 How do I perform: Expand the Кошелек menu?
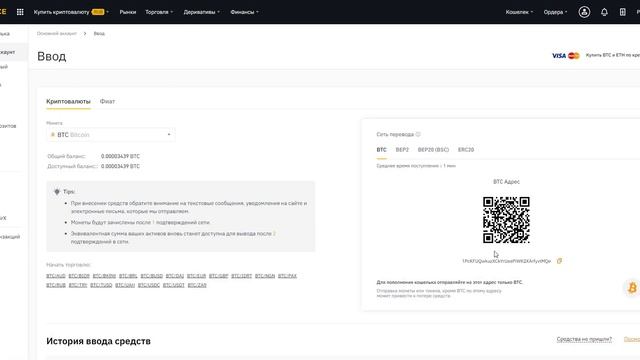click(519, 12)
